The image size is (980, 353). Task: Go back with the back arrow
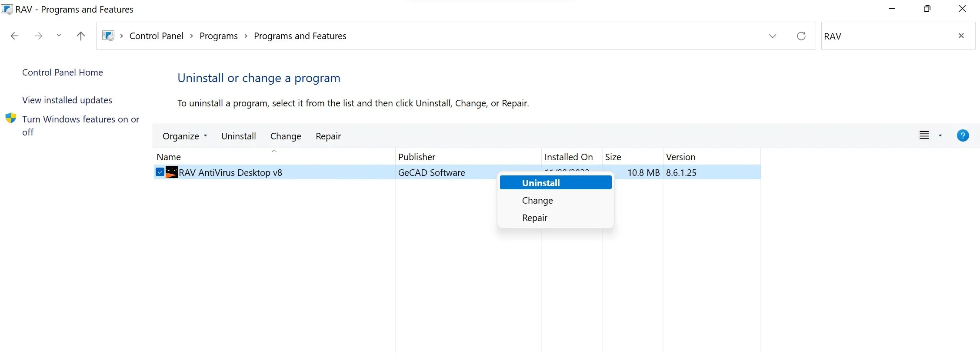pyautogui.click(x=14, y=36)
